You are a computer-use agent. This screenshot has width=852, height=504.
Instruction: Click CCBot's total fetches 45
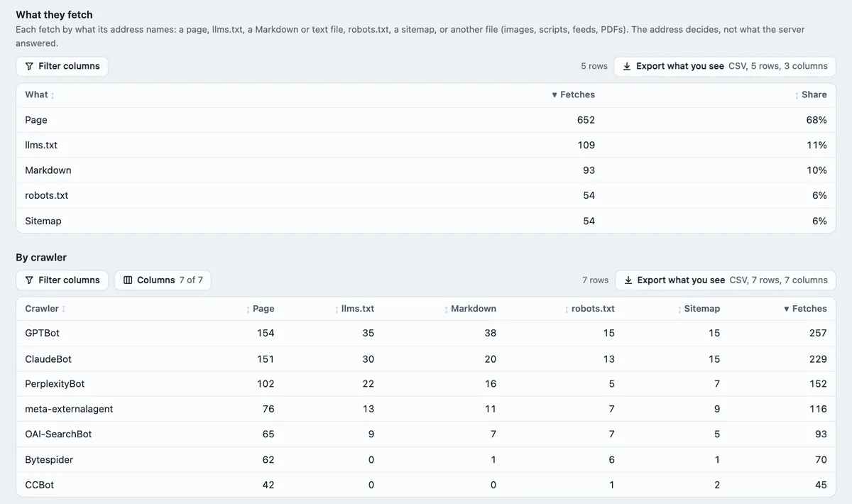coord(821,485)
